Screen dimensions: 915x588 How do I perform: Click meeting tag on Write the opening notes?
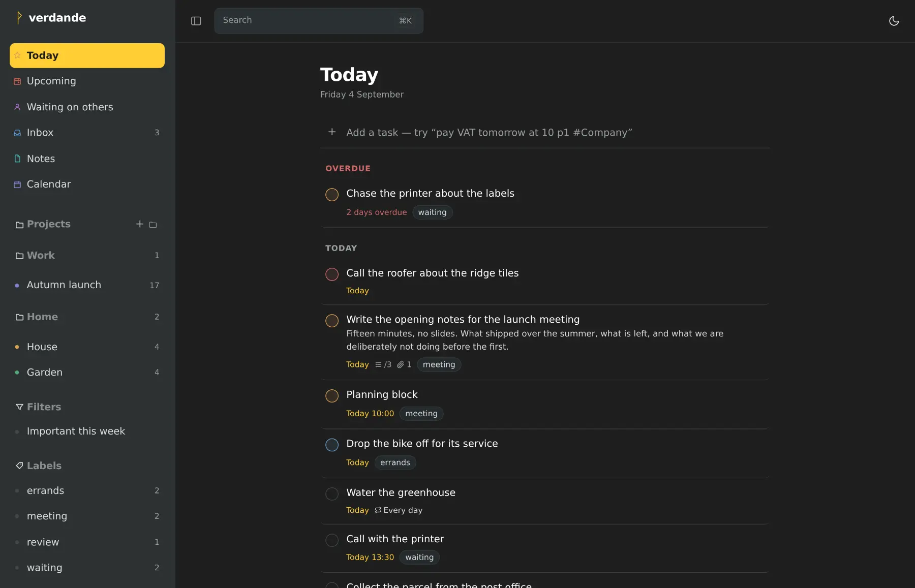pyautogui.click(x=439, y=364)
